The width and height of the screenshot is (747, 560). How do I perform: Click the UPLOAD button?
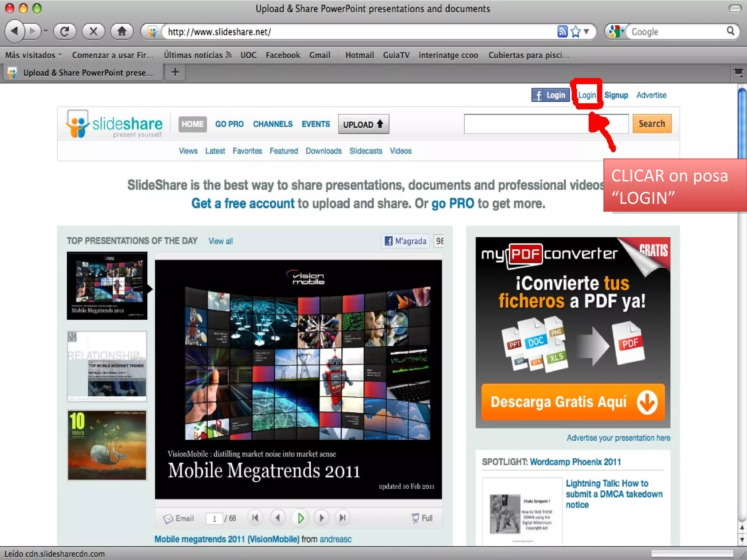363,124
